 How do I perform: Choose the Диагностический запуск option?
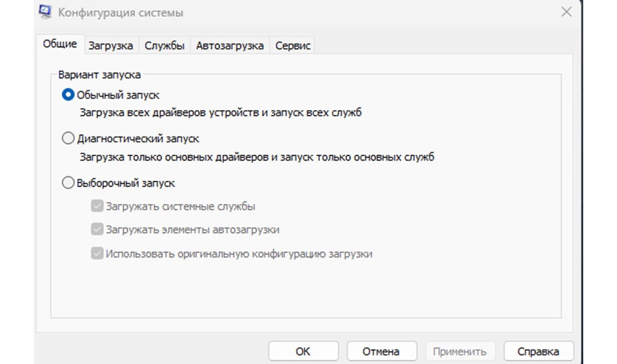point(68,139)
